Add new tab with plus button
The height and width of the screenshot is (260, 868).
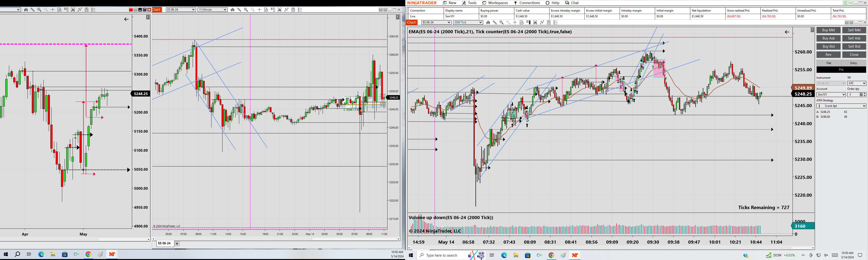pos(177,244)
